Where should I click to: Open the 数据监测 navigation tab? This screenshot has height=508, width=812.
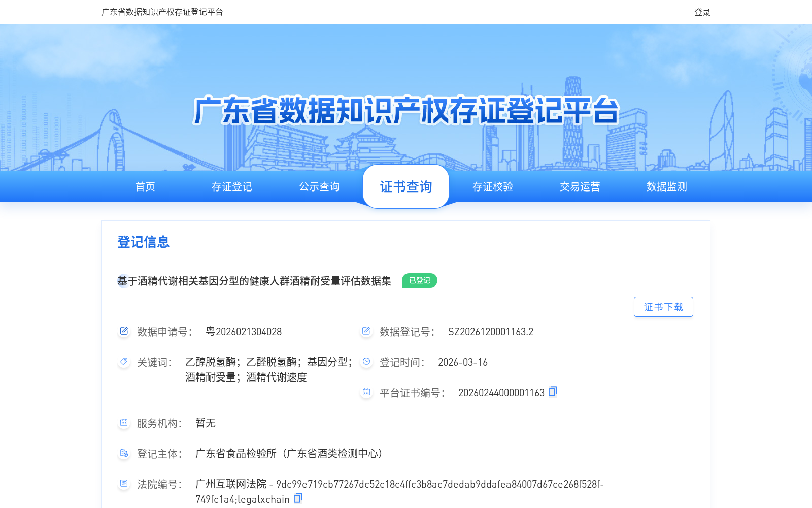click(667, 187)
